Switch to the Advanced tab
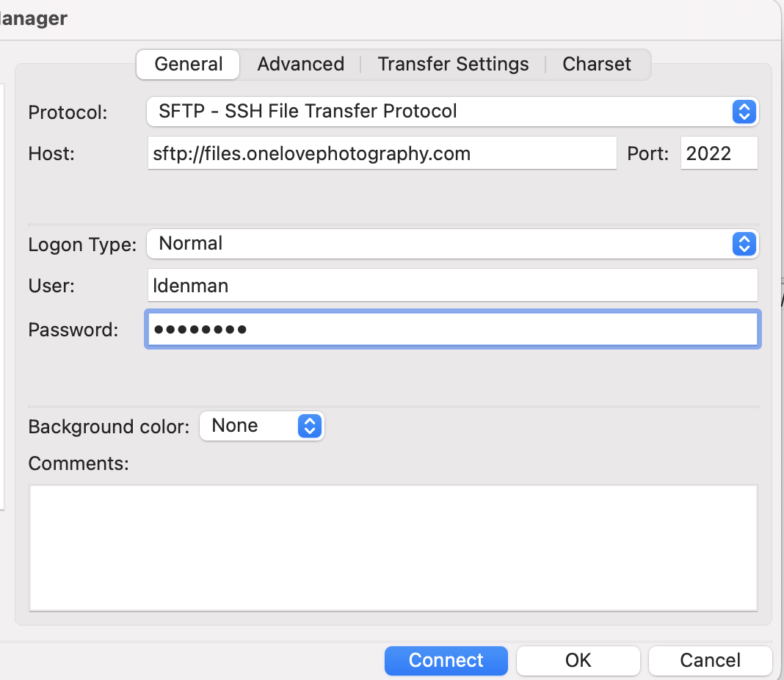Viewport: 784px width, 680px height. [300, 65]
